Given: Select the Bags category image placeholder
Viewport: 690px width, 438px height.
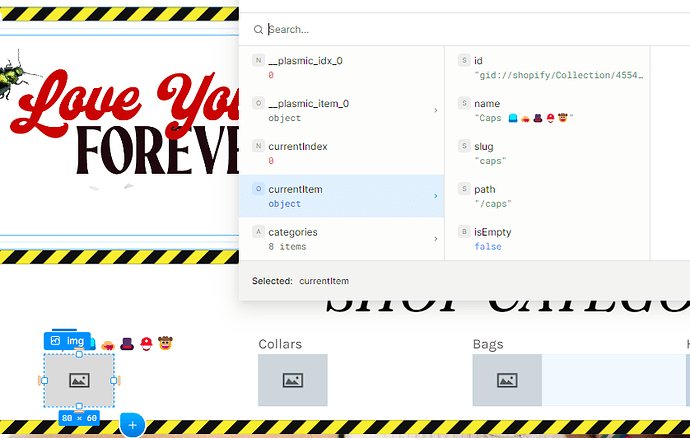Looking at the screenshot, I should (507, 380).
